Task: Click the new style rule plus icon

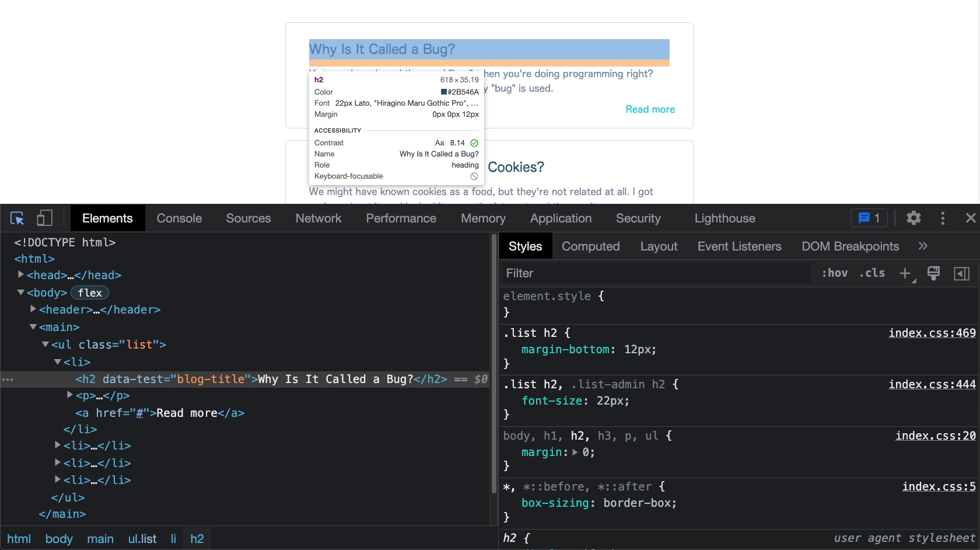Action: click(905, 273)
